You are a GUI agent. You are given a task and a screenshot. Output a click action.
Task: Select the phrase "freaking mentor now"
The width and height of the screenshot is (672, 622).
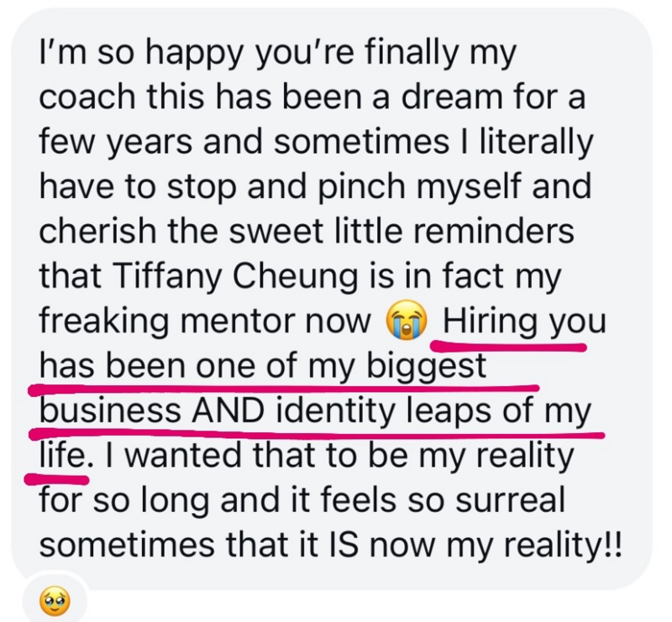pos(205,321)
